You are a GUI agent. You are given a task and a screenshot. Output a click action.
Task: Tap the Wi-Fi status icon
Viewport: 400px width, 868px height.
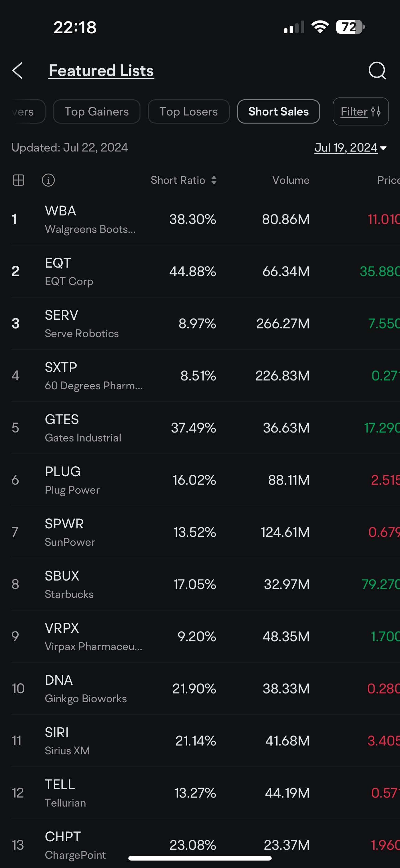tap(320, 27)
